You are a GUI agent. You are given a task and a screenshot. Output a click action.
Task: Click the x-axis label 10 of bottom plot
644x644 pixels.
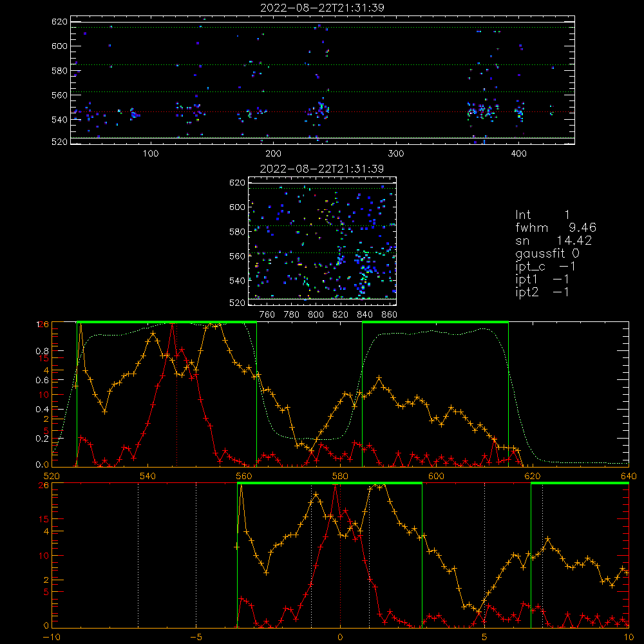629,637
